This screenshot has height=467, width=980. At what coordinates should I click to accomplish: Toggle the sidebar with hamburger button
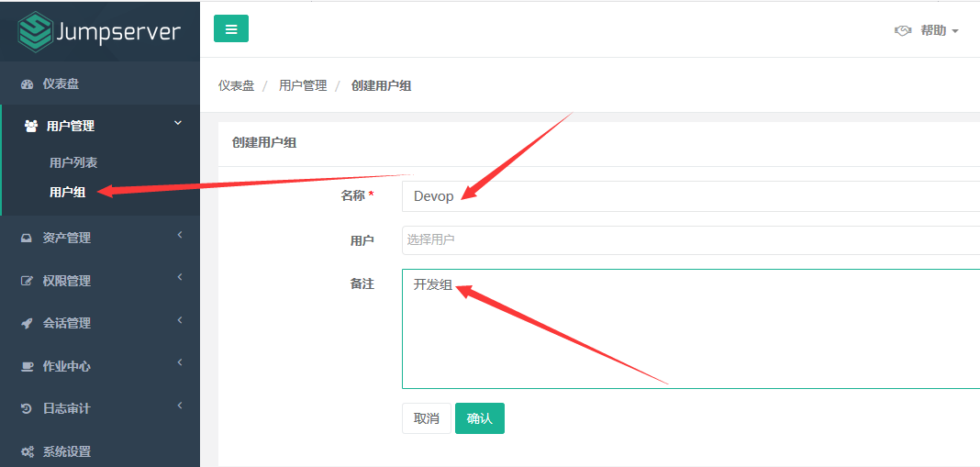point(231,28)
